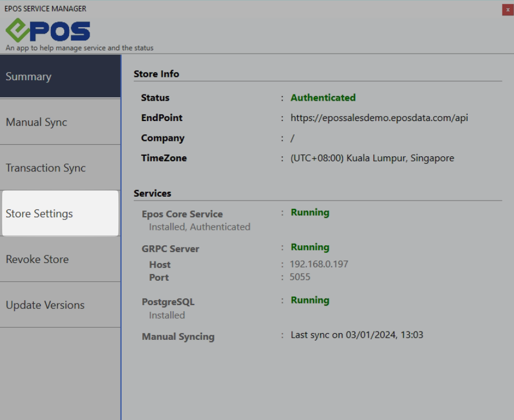Image resolution: width=514 pixels, height=420 pixels.
Task: Click the Store Info heading
Action: (157, 74)
